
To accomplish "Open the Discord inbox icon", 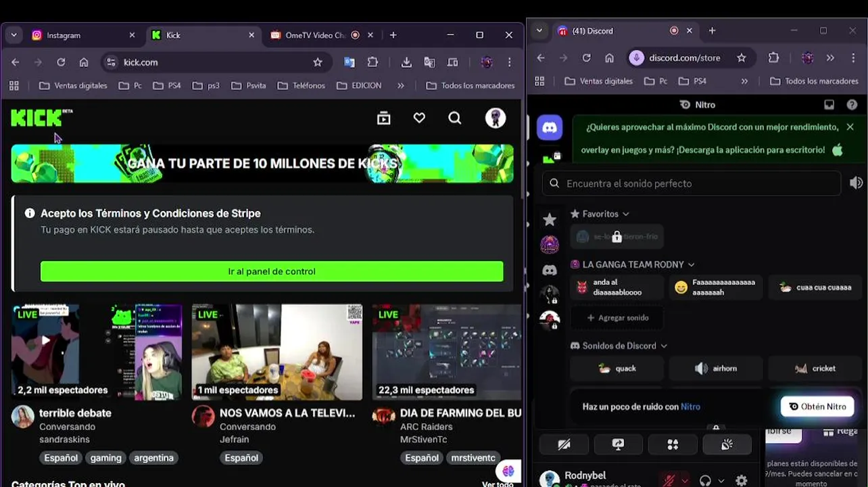I will coord(829,105).
